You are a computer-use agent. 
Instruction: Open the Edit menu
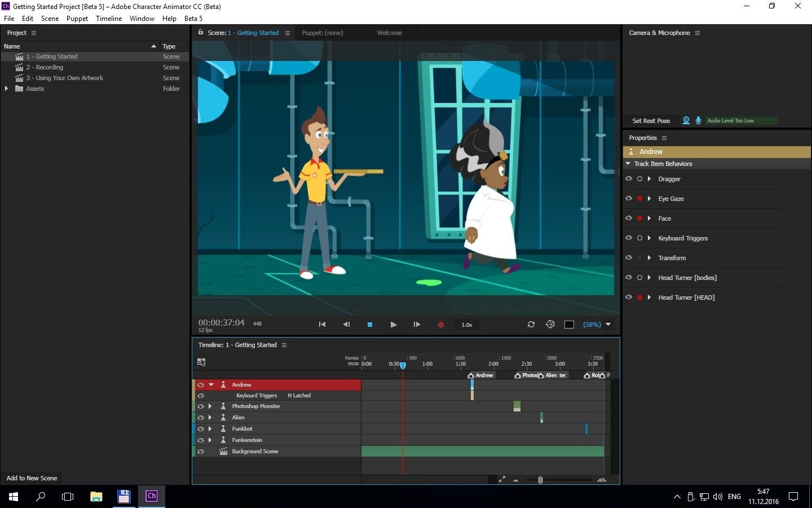28,18
